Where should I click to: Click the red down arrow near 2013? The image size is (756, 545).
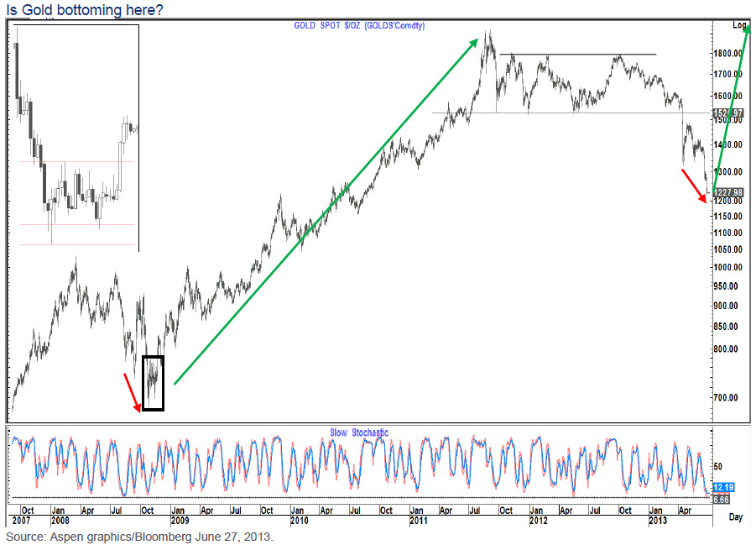point(695,186)
